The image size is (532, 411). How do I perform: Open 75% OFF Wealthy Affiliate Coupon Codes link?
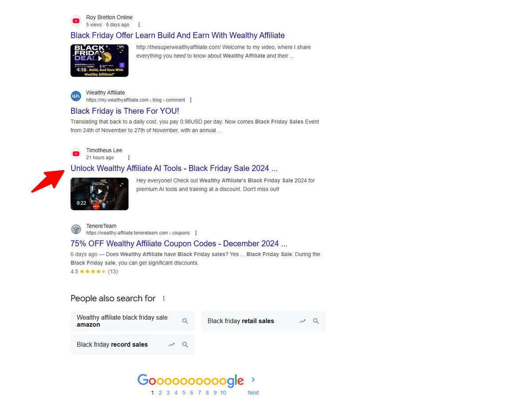tap(179, 244)
